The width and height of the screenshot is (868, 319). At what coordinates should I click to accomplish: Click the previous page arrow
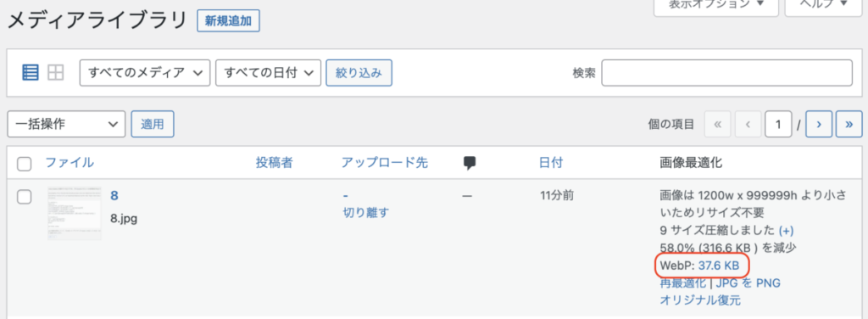point(748,125)
